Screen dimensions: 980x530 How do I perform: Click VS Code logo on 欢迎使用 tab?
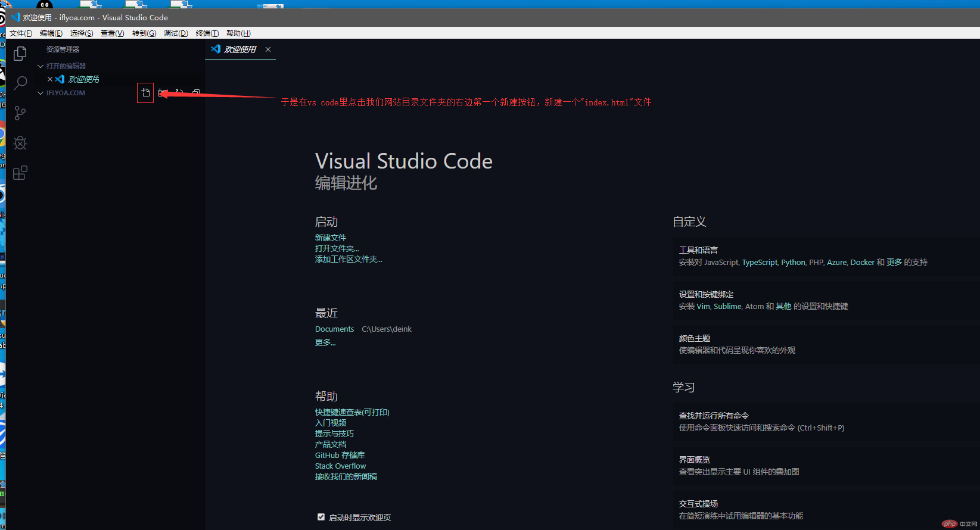(x=216, y=49)
